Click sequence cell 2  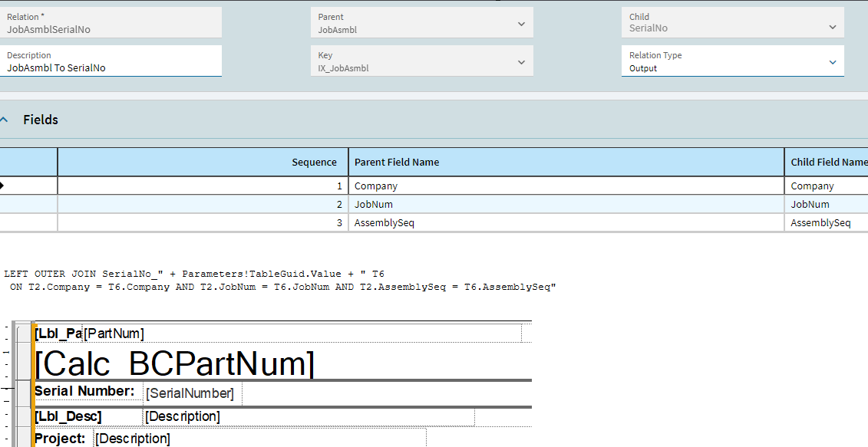click(x=203, y=204)
